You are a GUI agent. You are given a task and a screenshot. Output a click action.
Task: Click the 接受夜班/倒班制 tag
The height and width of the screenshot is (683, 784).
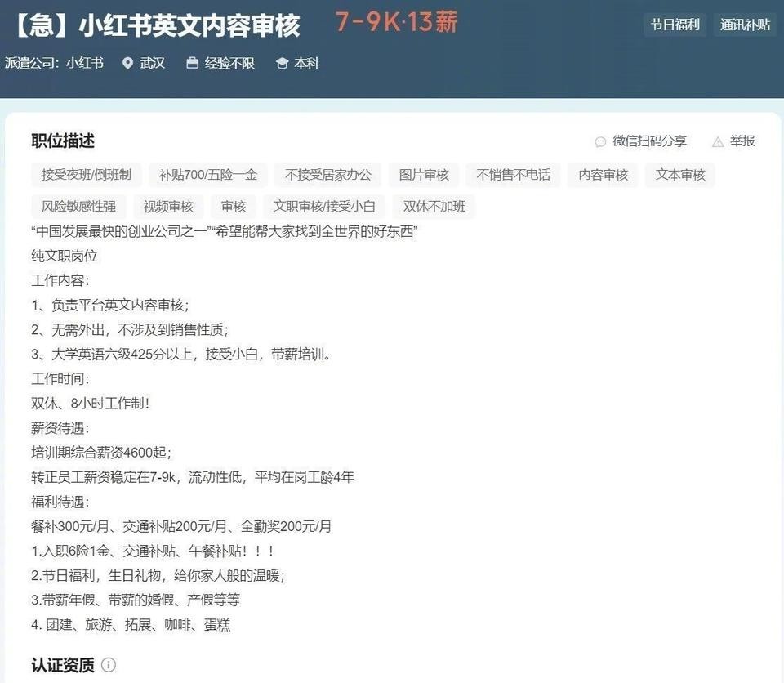point(87,175)
